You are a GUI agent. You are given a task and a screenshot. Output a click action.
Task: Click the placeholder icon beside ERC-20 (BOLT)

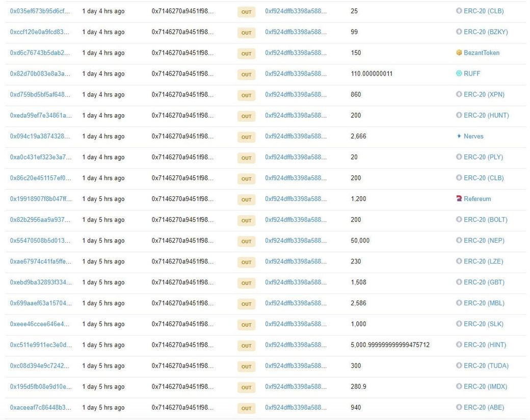coord(459,219)
